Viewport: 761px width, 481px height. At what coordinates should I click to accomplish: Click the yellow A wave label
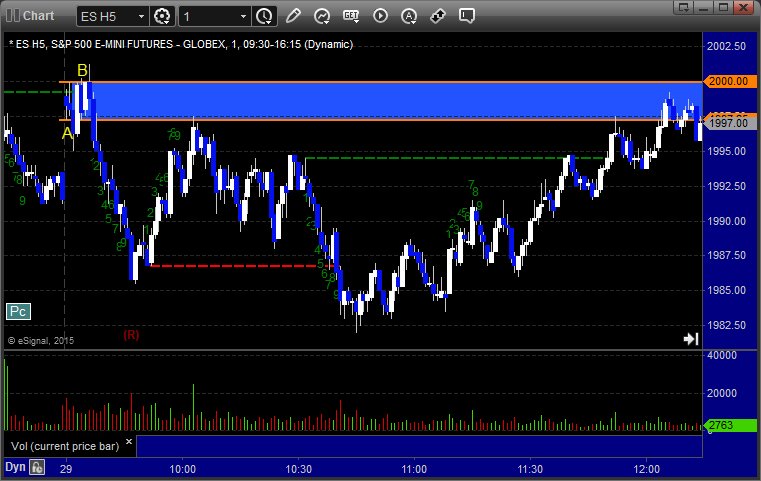(67, 133)
